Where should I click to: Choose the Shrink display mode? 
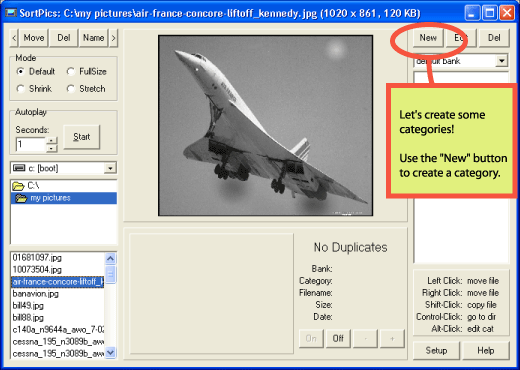point(21,89)
